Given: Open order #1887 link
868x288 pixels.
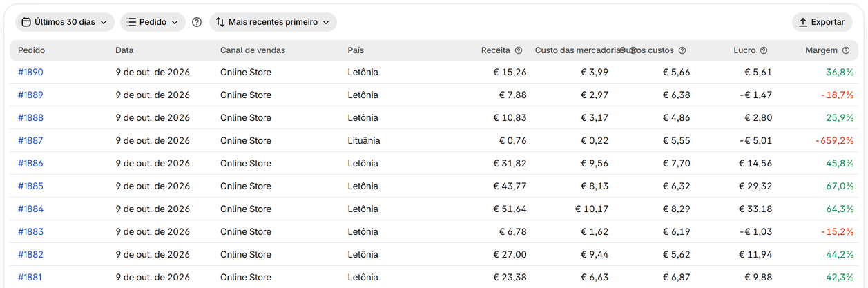Looking at the screenshot, I should tap(30, 140).
